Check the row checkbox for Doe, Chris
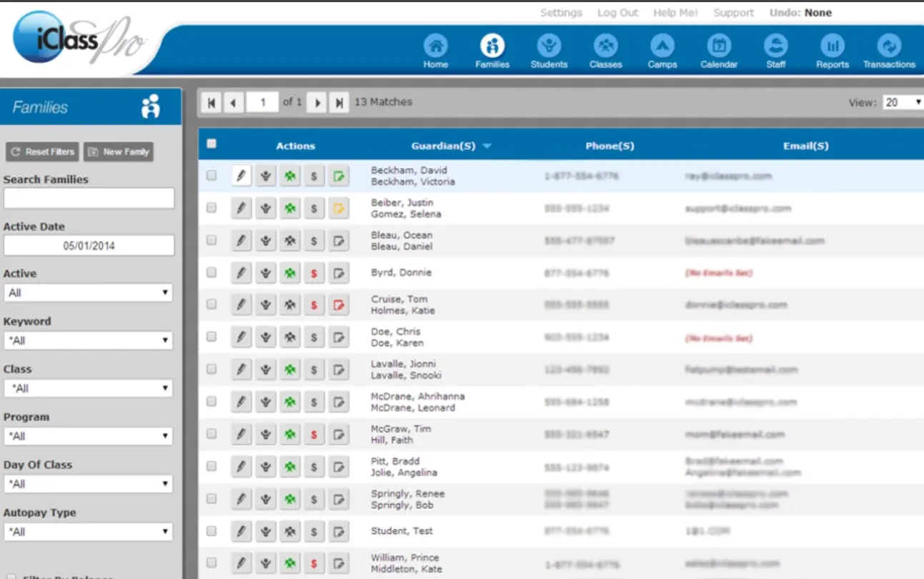The image size is (924, 579). pos(211,337)
